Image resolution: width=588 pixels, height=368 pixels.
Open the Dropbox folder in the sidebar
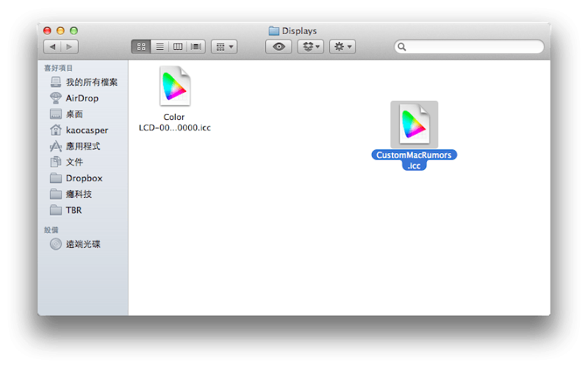tap(83, 178)
